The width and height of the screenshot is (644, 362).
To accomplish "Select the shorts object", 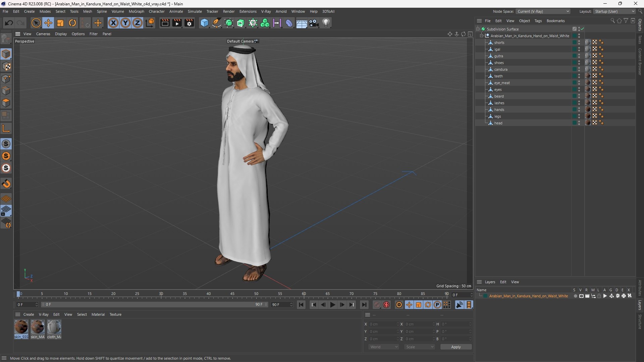I will (x=499, y=43).
